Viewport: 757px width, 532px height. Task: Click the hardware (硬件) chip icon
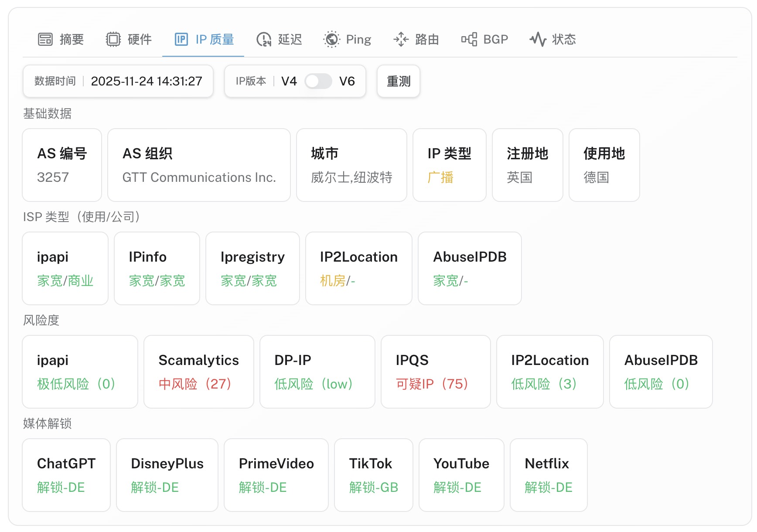point(113,39)
